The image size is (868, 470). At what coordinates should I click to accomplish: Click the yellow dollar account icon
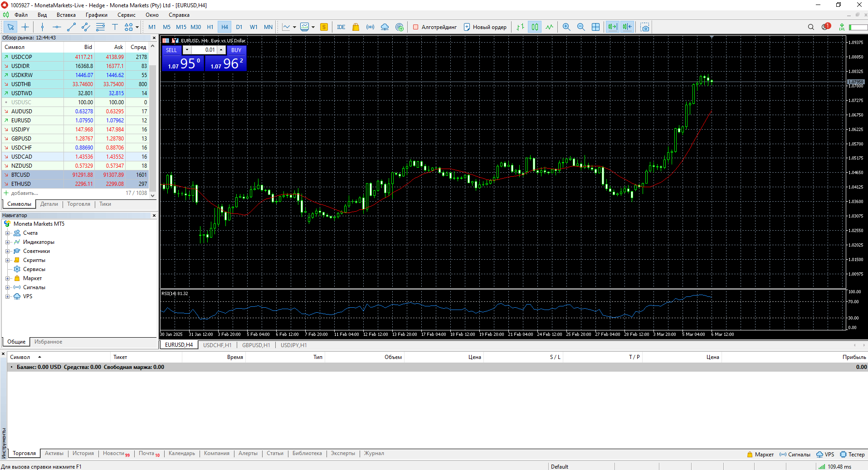324,27
